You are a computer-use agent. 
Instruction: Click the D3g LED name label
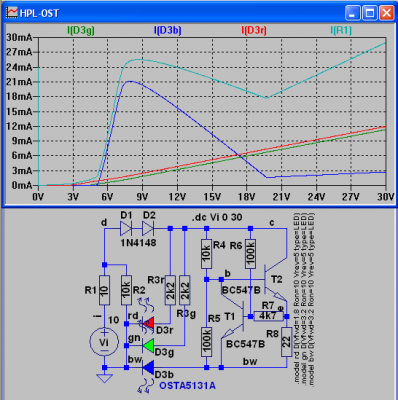click(164, 353)
